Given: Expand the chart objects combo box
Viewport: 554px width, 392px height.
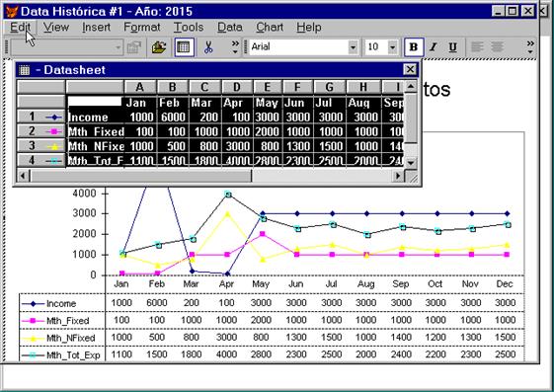Looking at the screenshot, I should tap(119, 47).
